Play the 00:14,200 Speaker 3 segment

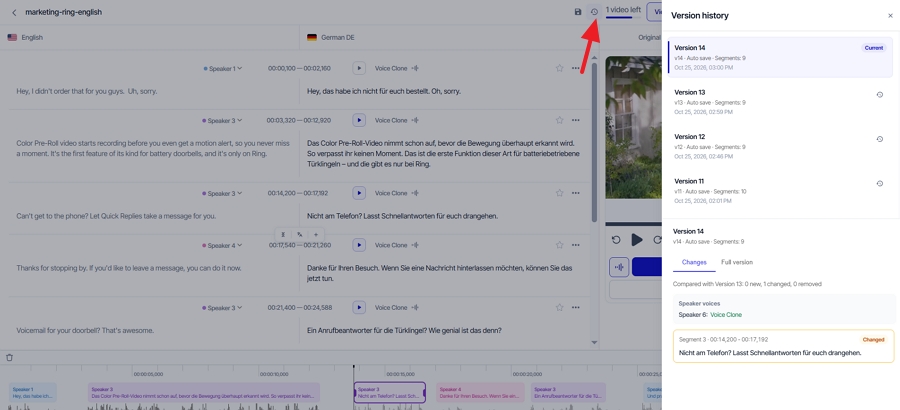click(x=359, y=194)
